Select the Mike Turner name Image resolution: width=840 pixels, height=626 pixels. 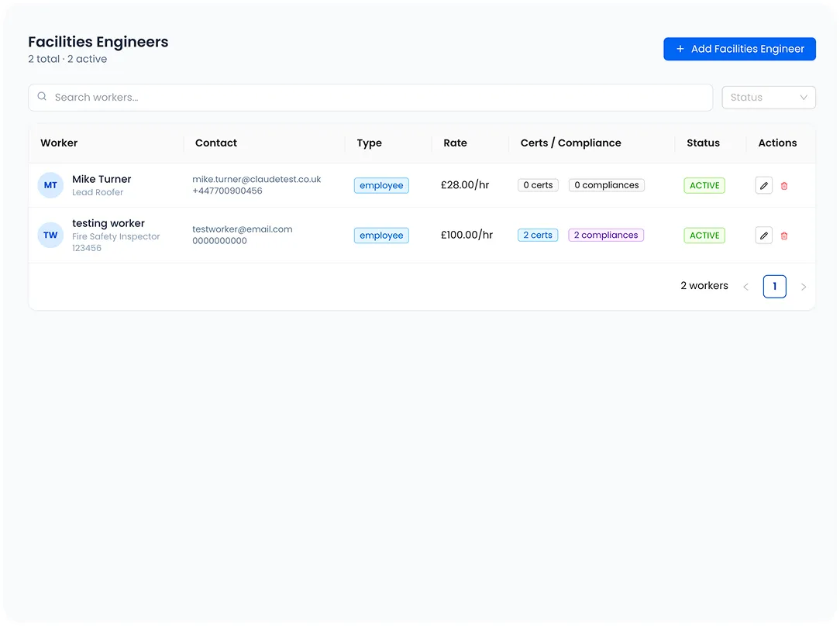tap(102, 179)
